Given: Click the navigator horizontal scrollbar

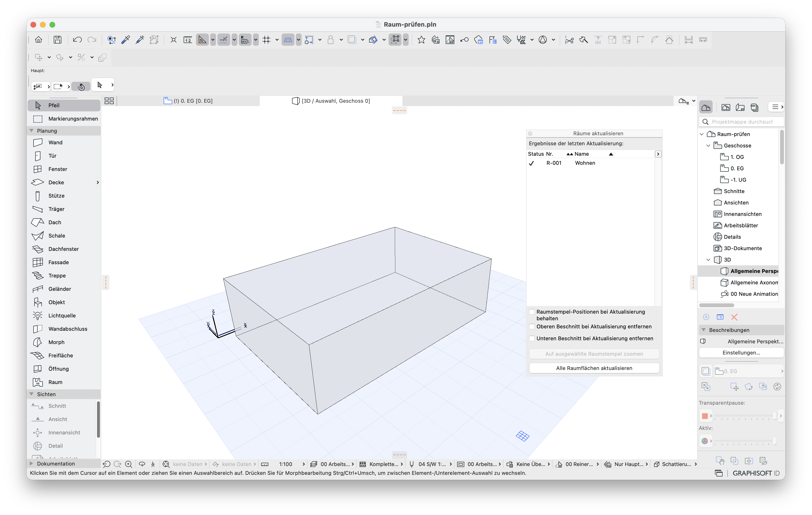Looking at the screenshot, I should click(717, 305).
